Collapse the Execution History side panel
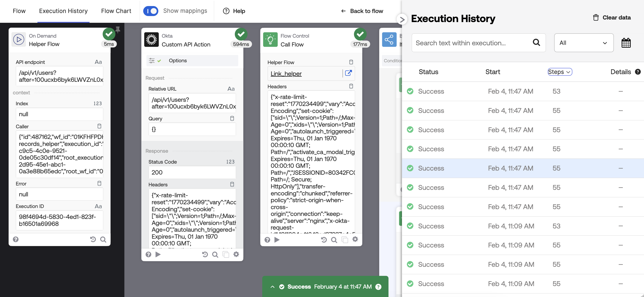Viewport: 644px width, 297px height. pyautogui.click(x=402, y=19)
